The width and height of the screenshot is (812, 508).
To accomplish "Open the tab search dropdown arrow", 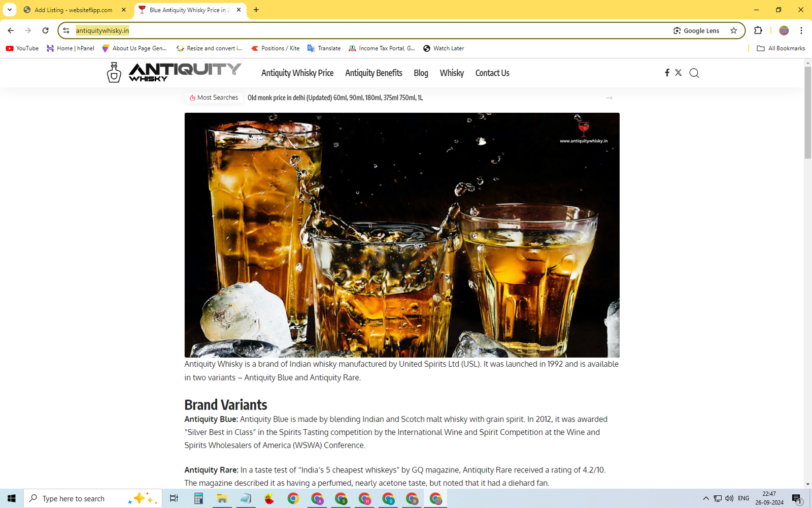I will [x=10, y=10].
